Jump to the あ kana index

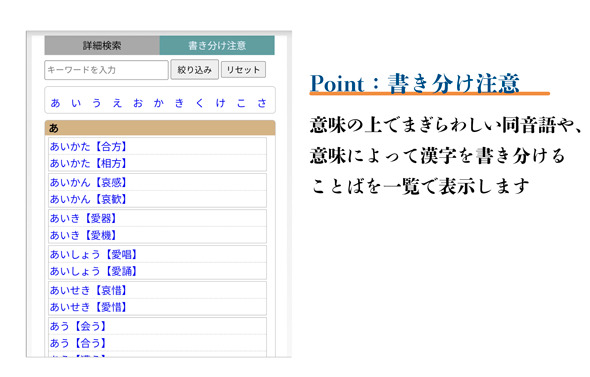pos(55,103)
